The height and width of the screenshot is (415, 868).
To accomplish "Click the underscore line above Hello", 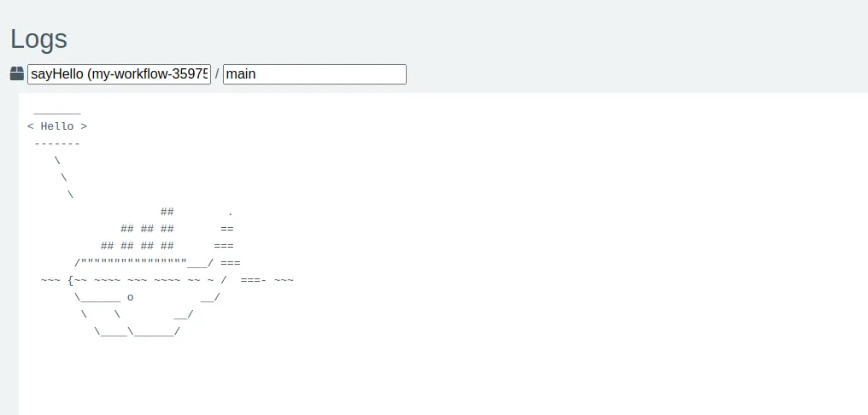I will coord(57,110).
